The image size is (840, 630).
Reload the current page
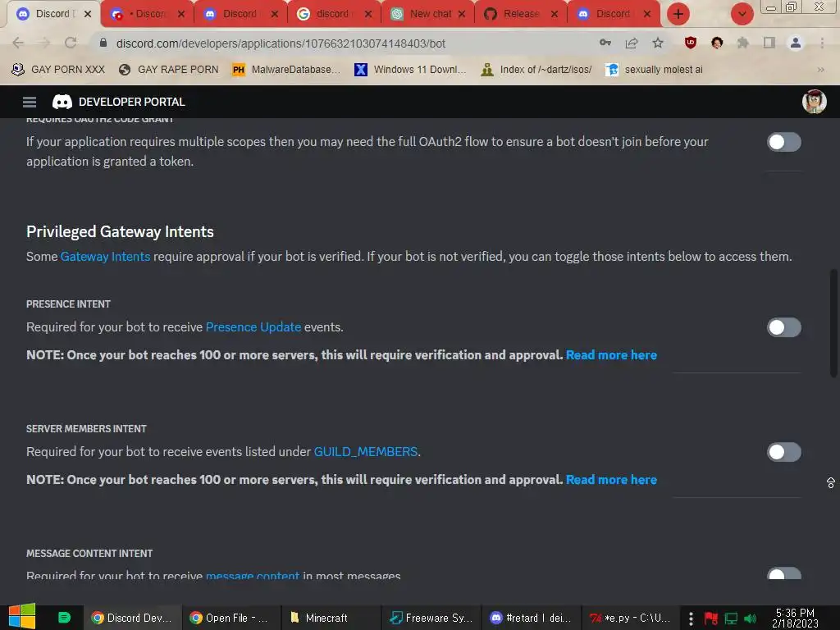71,43
